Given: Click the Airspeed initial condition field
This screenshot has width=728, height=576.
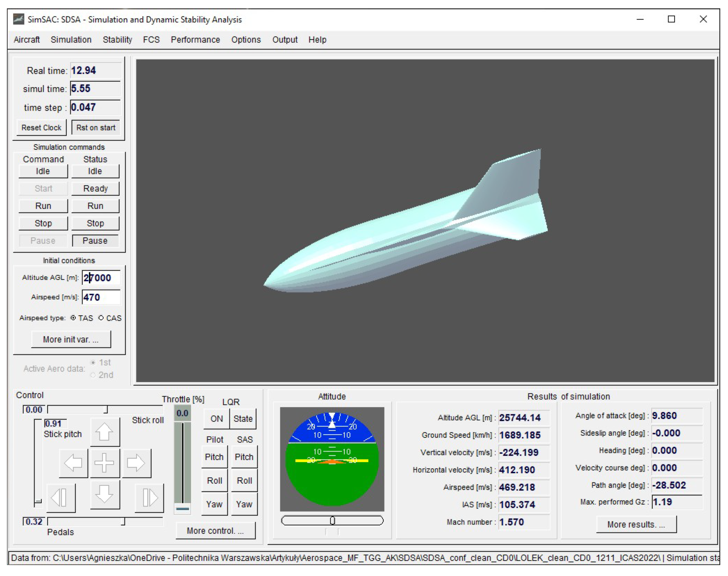Looking at the screenshot, I should pyautogui.click(x=101, y=297).
